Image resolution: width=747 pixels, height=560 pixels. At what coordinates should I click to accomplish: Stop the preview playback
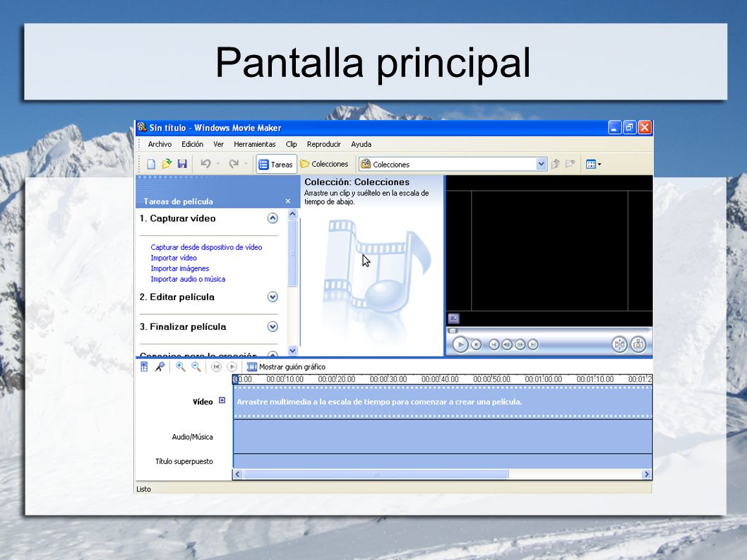coord(476,344)
